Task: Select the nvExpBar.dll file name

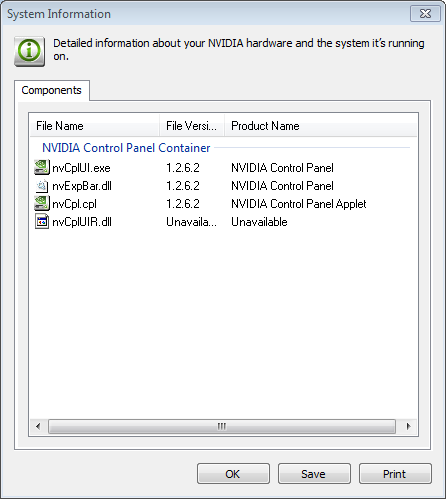Action: [82, 186]
